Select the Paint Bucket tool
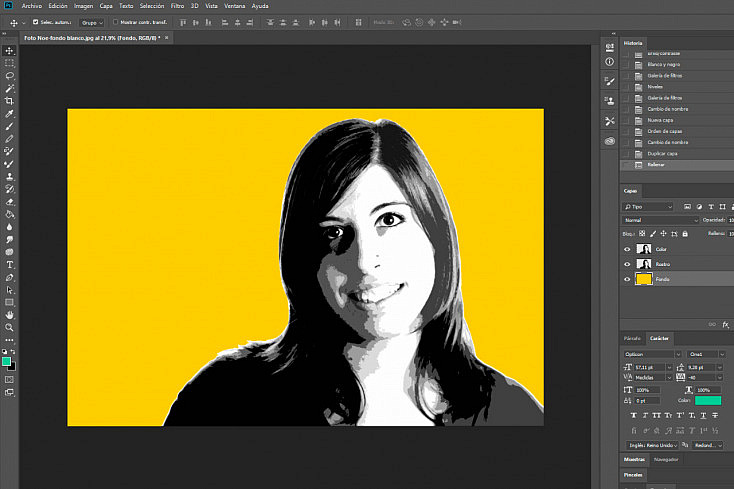Screen dimensions: 734x489 click(x=9, y=215)
